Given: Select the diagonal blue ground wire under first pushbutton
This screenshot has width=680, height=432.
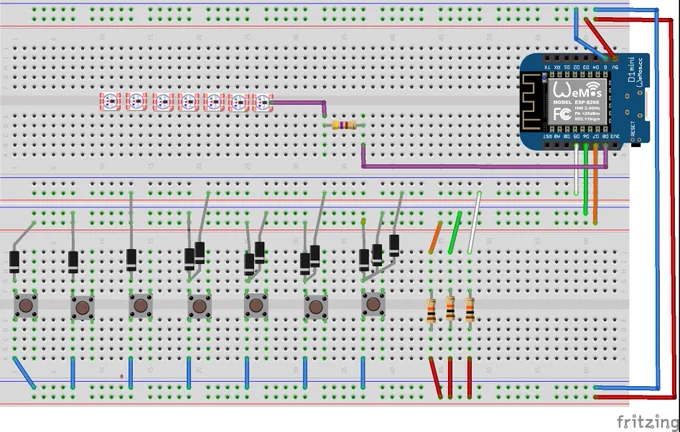Looking at the screenshot, I should (24, 373).
